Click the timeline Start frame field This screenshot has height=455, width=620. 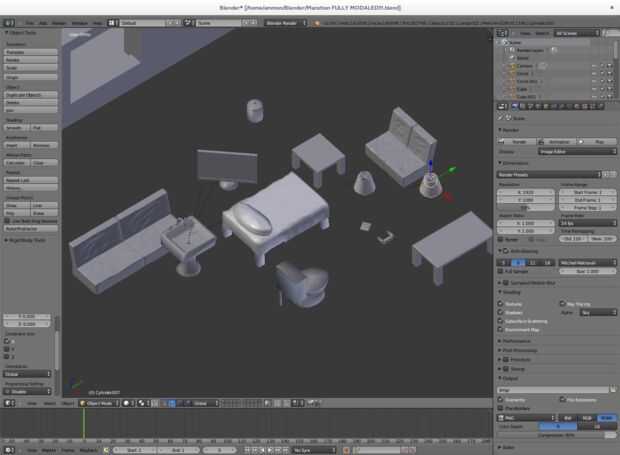coord(136,450)
